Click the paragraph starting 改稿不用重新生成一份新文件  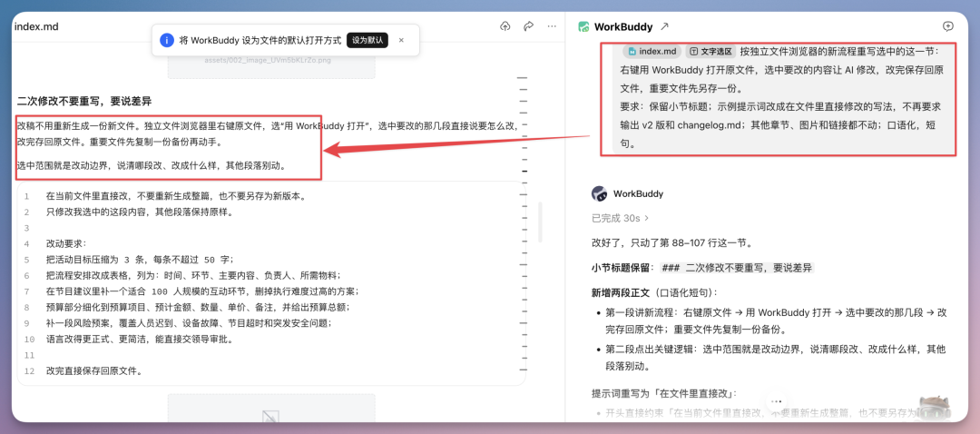click(x=268, y=133)
